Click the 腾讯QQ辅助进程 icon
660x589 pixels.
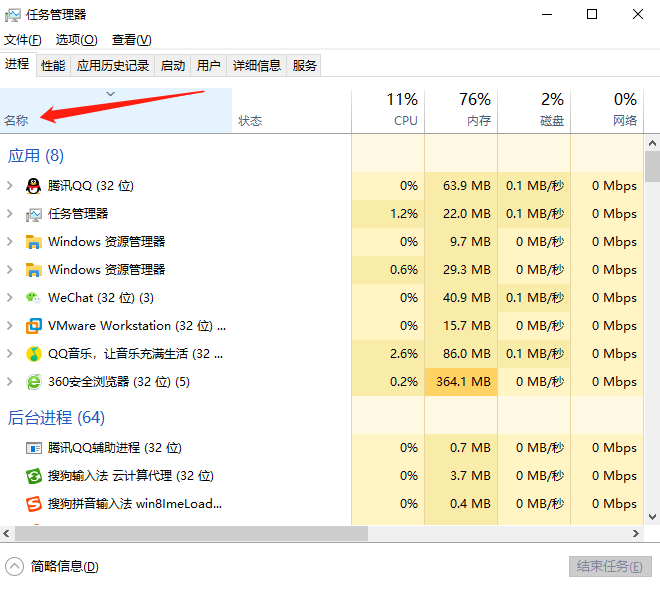(33, 448)
